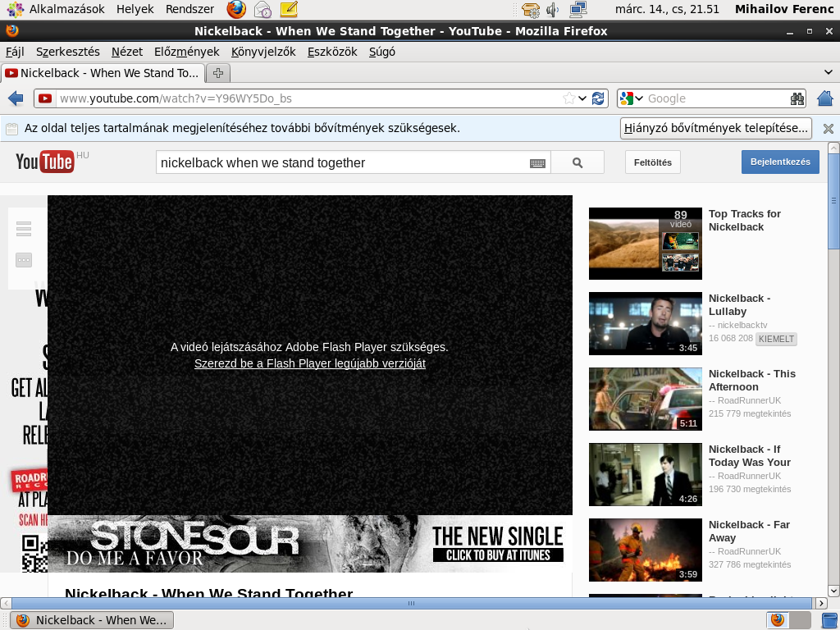The width and height of the screenshot is (840, 630).
Task: Open the Szerkesztés menu
Action: [x=68, y=52]
